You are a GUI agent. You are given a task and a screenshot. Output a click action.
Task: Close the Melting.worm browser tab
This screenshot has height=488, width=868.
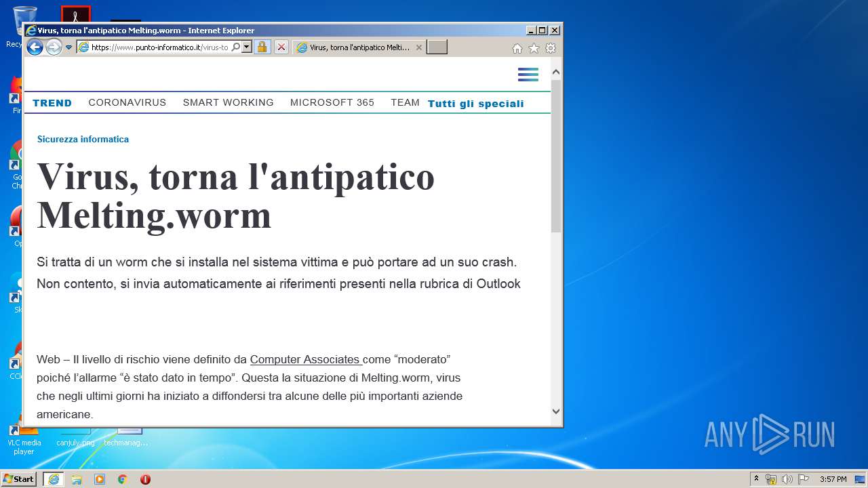(x=418, y=47)
